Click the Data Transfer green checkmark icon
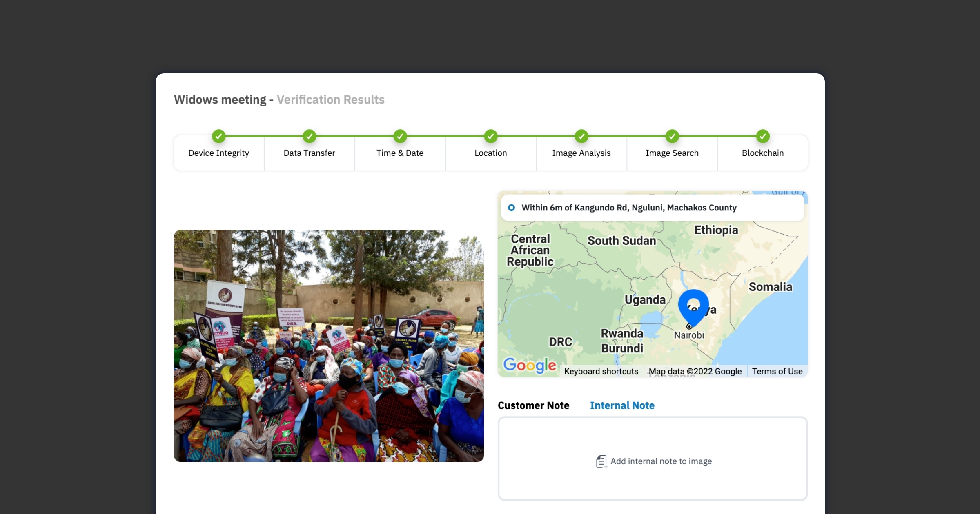 point(309,136)
